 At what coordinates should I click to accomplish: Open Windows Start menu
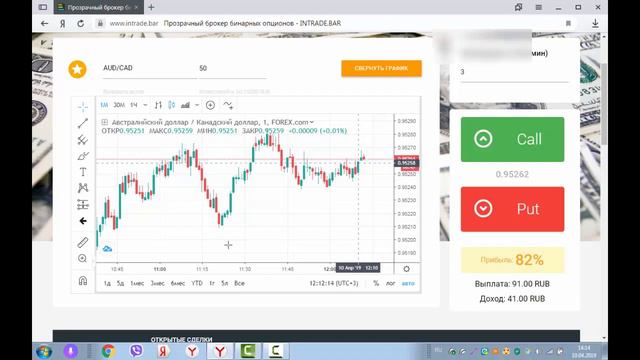[x=44, y=351]
